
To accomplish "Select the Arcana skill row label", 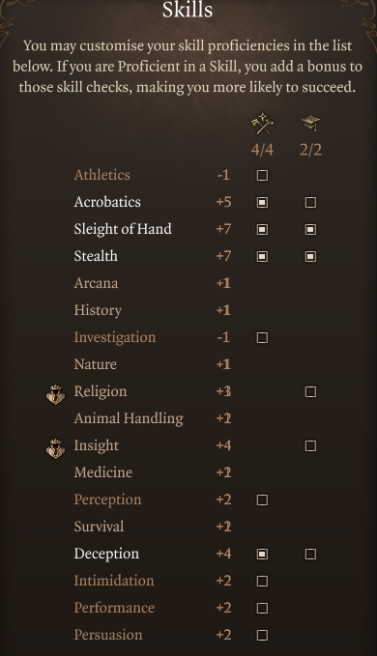I will coord(96,283).
